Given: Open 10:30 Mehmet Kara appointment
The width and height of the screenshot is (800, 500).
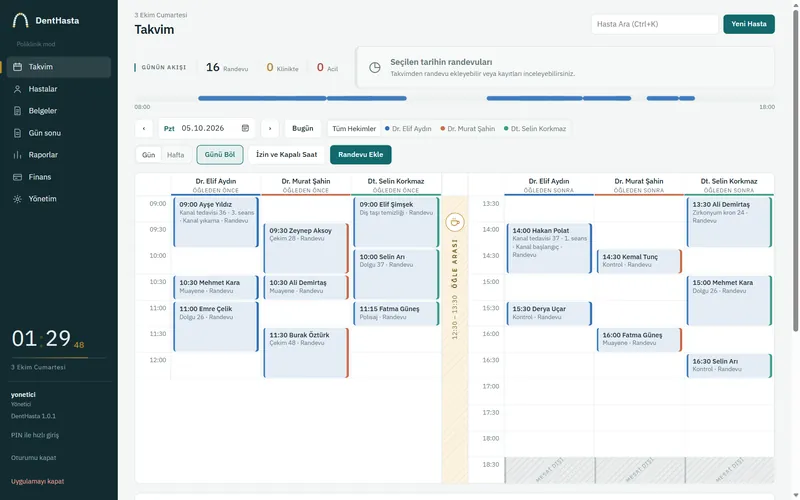Looking at the screenshot, I should [216, 287].
